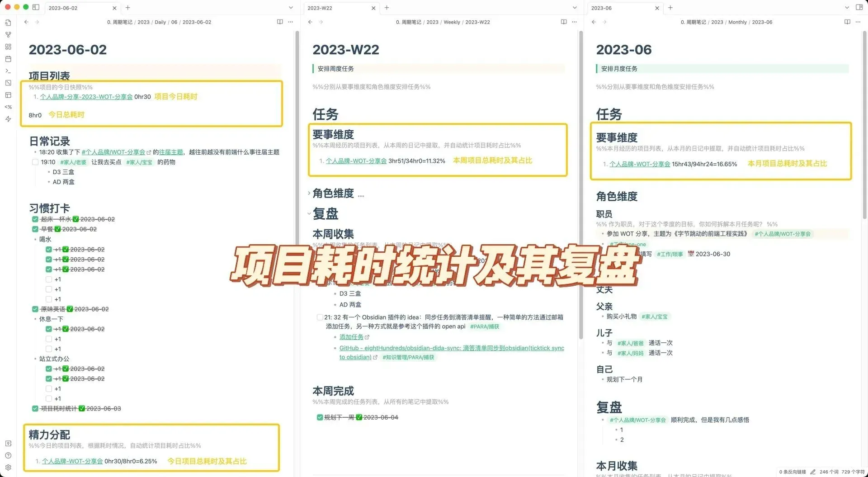Toggle reading view in the 2023-06-02 pane
This screenshot has width=868, height=477.
tap(280, 22)
